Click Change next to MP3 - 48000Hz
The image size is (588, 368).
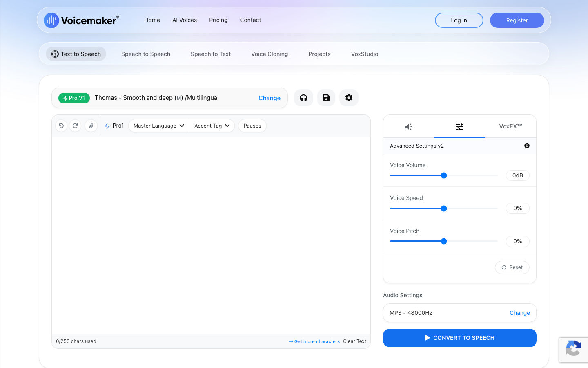click(x=520, y=313)
